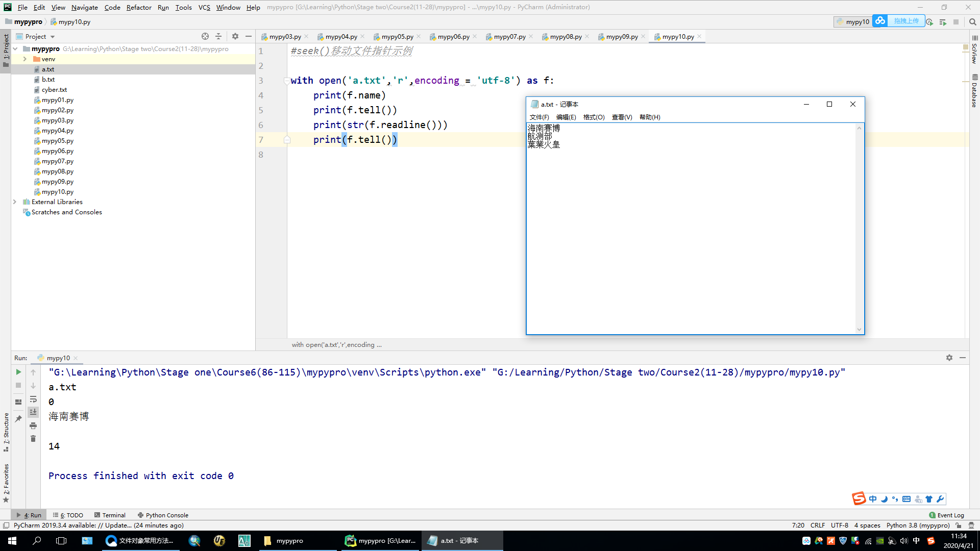980x551 pixels.
Task: Toggle scroll to end in Run console
Action: (x=33, y=412)
